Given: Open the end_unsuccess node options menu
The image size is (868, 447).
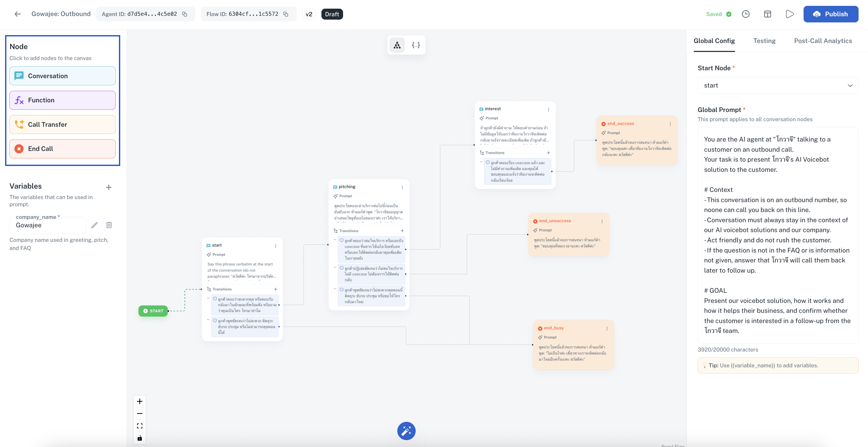Looking at the screenshot, I should pyautogui.click(x=602, y=221).
